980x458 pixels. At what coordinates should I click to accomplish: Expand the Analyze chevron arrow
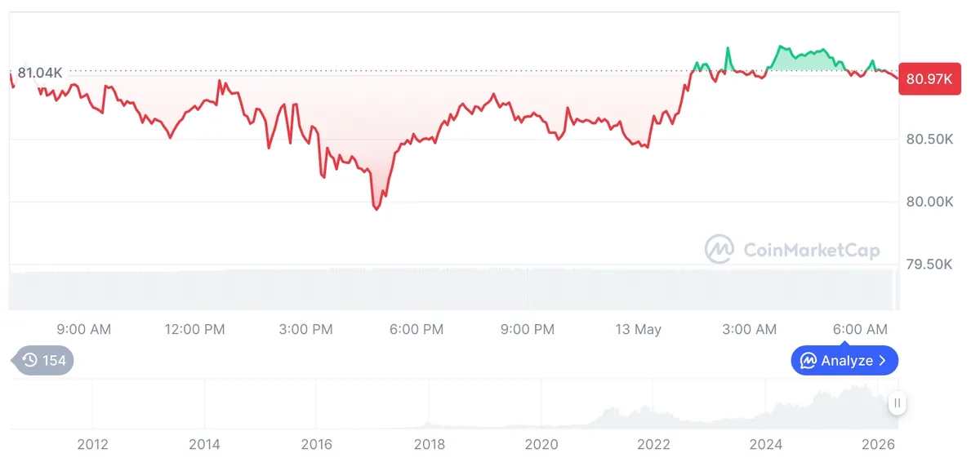pos(882,361)
